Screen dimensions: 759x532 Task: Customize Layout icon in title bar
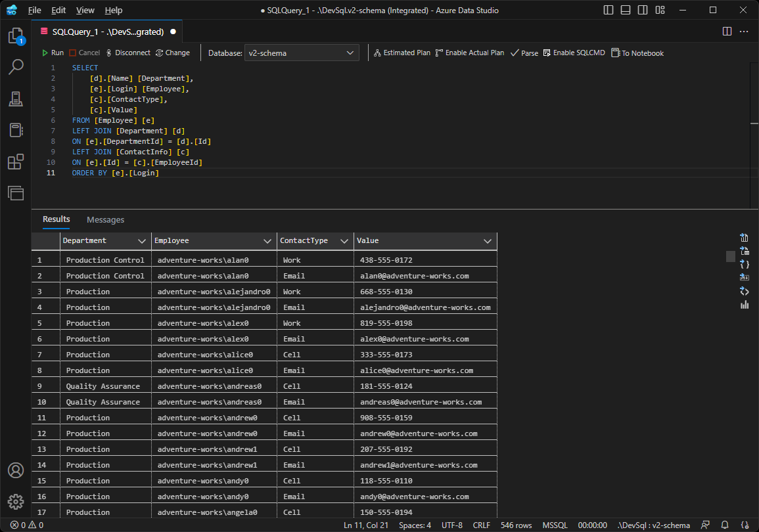tap(660, 10)
